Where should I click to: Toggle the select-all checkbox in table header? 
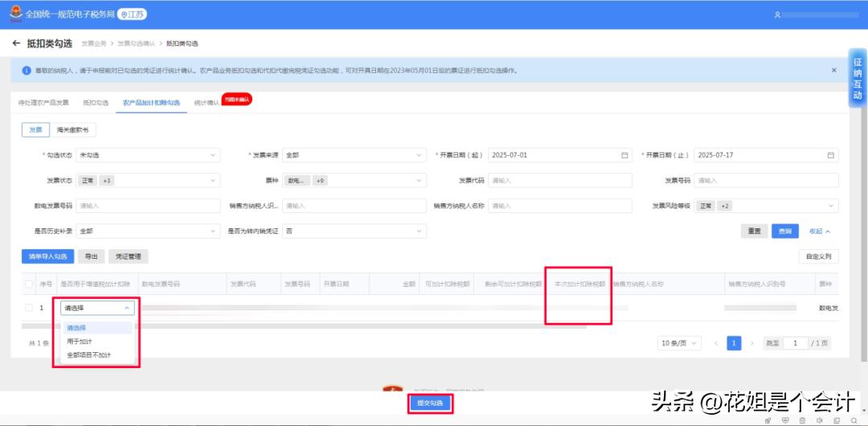click(29, 285)
